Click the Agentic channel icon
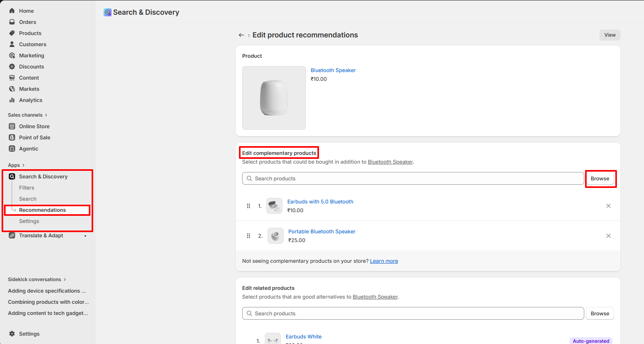The image size is (644, 344). pyautogui.click(x=12, y=149)
